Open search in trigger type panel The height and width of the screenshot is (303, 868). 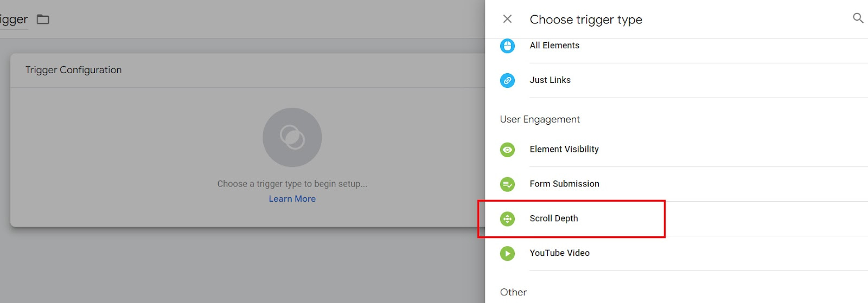(858, 18)
